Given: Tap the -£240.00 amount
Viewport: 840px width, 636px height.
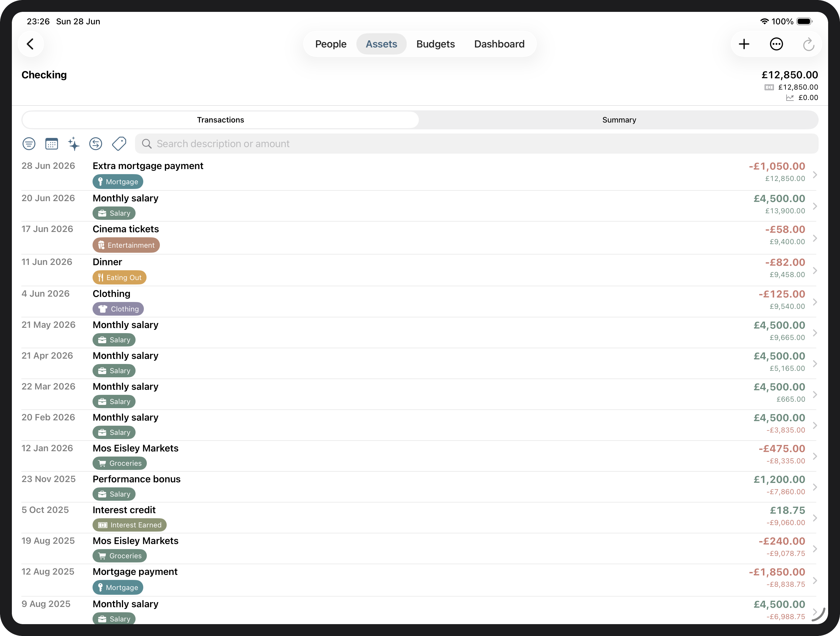Looking at the screenshot, I should [x=782, y=541].
